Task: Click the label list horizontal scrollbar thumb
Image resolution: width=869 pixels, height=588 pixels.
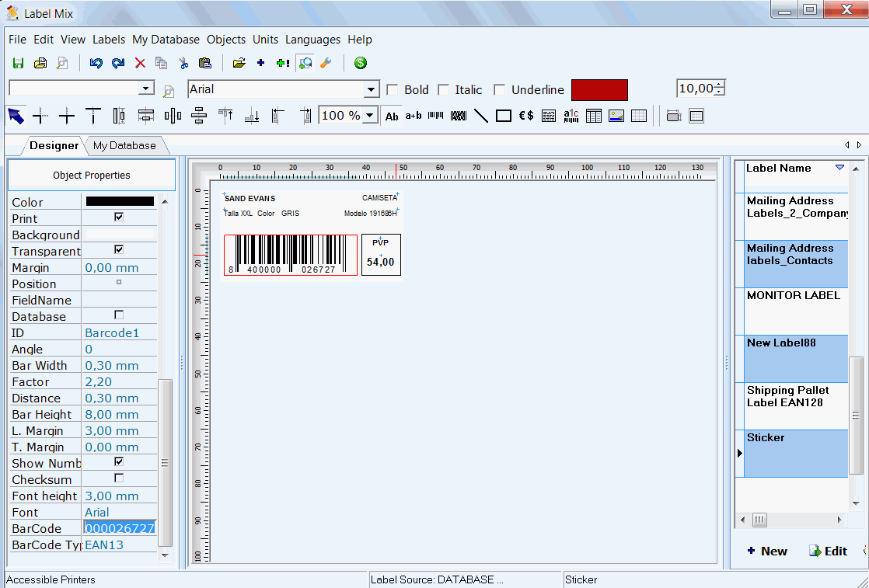Action: click(x=759, y=520)
